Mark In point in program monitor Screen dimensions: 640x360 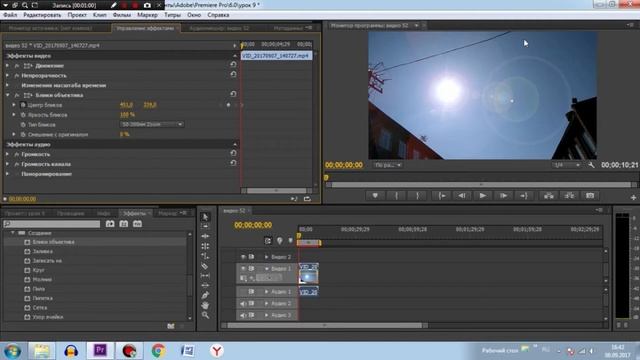tap(396, 196)
